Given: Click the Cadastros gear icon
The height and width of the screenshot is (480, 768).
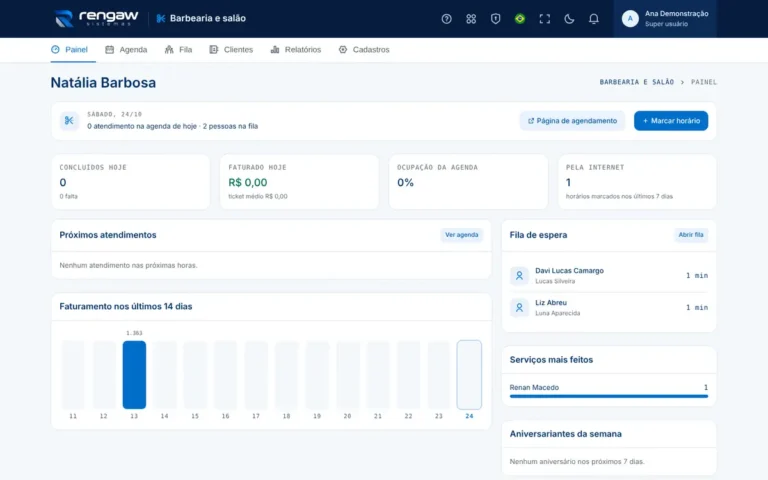Looking at the screenshot, I should [343, 49].
